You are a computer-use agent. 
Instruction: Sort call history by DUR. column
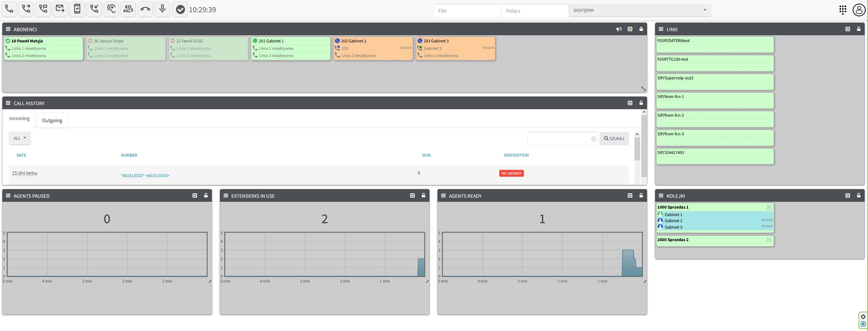427,155
